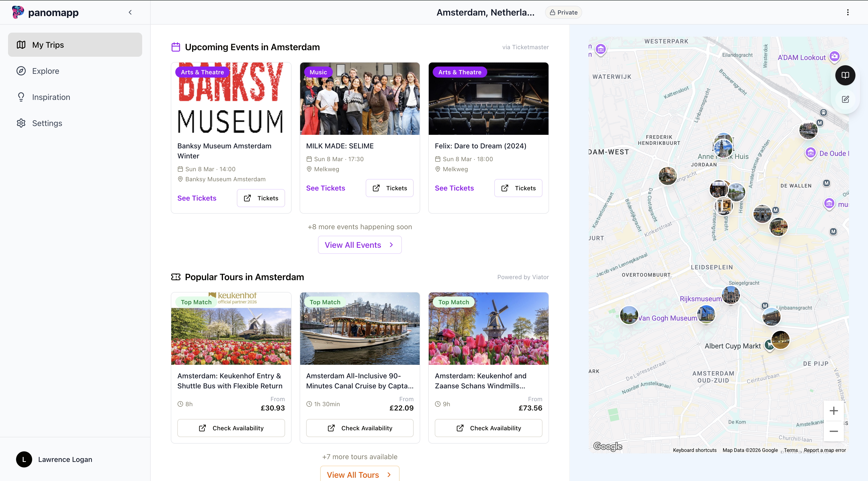Toggle the trip Private status badge
The height and width of the screenshot is (481, 868).
click(x=563, y=12)
